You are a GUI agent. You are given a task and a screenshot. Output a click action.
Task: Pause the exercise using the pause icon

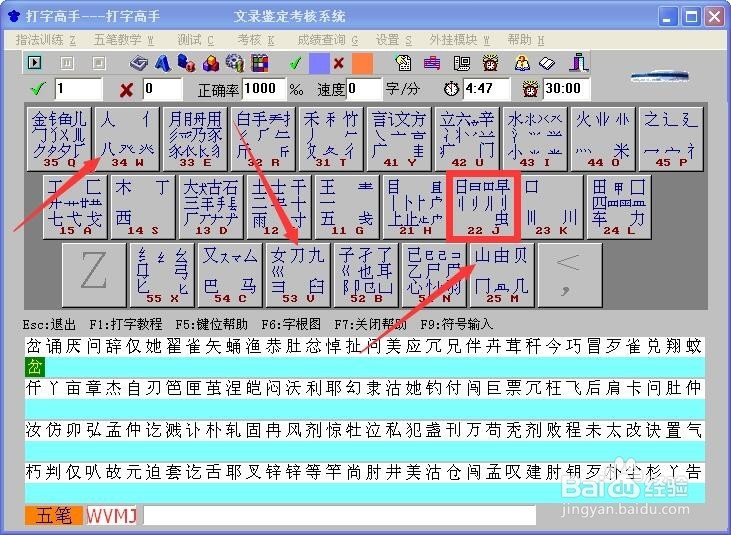click(x=67, y=62)
